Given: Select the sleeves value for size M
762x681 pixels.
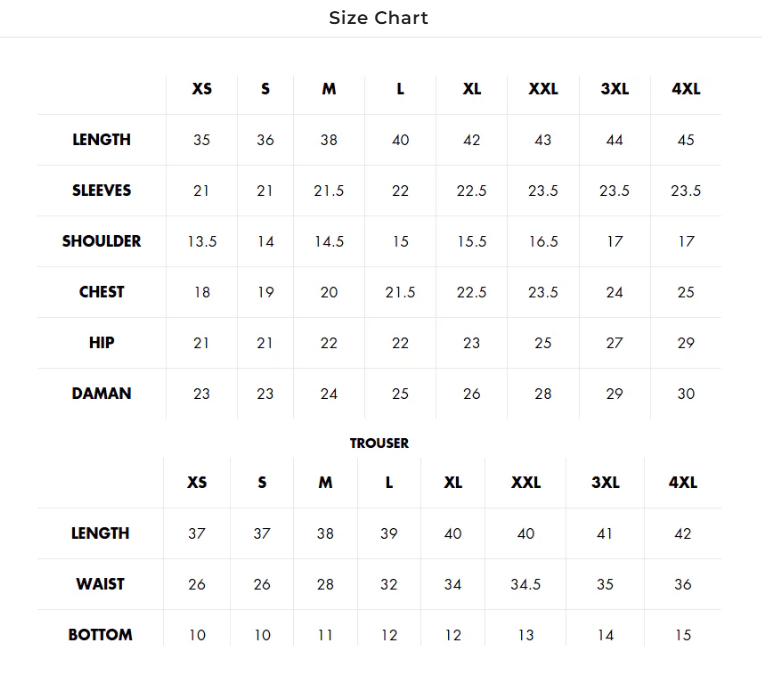Looking at the screenshot, I should pos(329,191).
